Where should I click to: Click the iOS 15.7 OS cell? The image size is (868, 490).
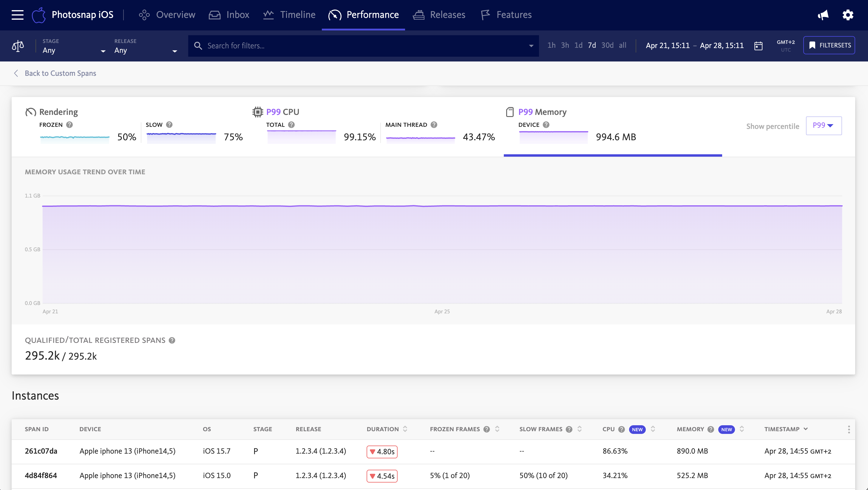[217, 451]
